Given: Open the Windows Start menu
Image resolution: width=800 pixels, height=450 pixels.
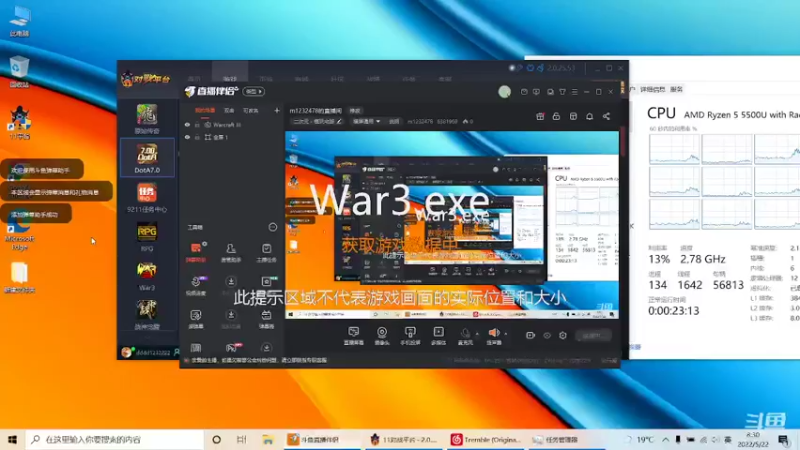Looking at the screenshot, I should coord(12,439).
